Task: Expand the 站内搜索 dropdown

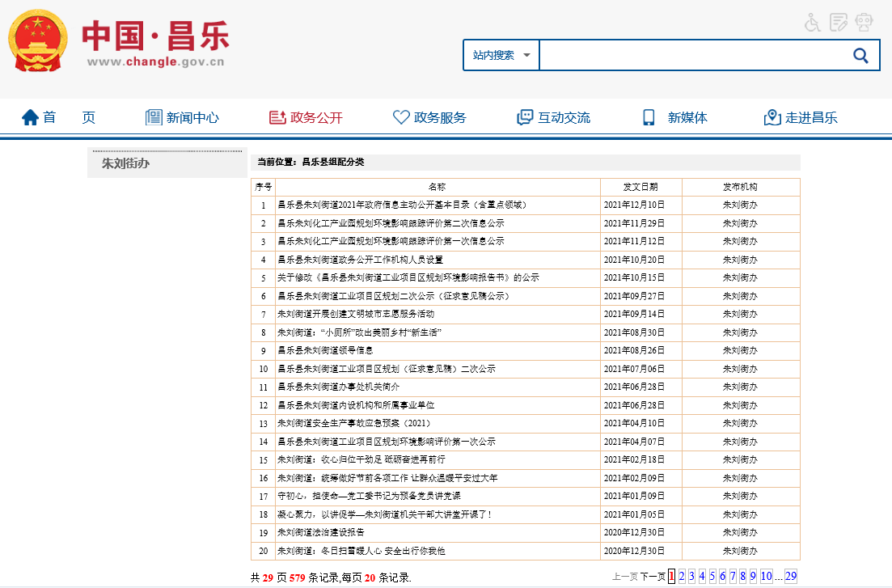Action: coord(501,55)
